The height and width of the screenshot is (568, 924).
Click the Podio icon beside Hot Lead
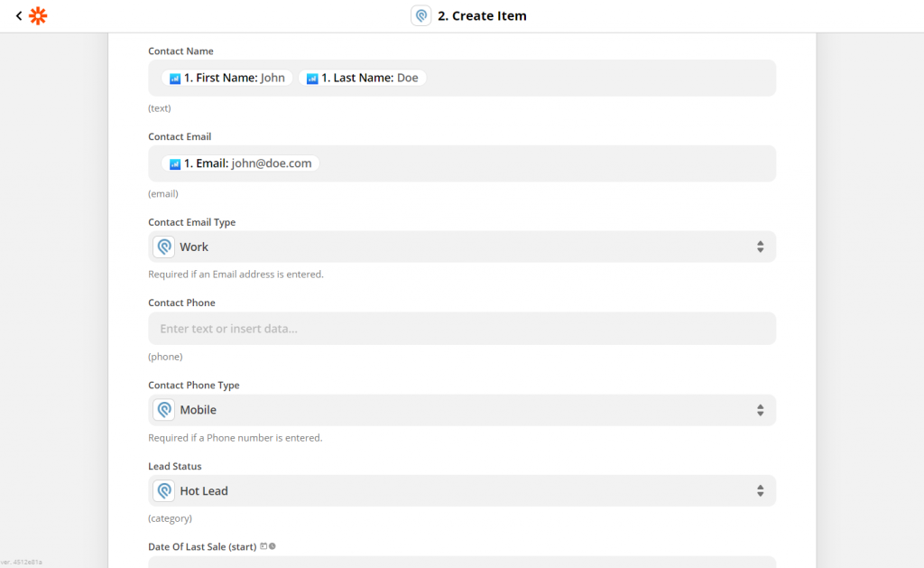164,490
